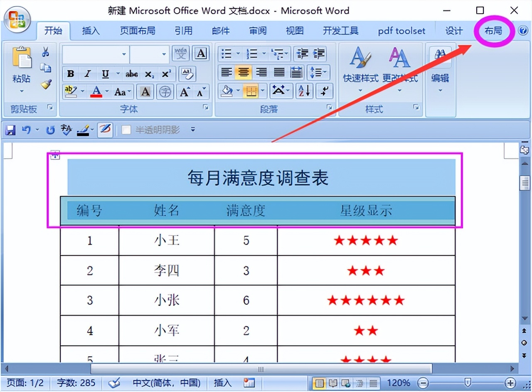Shrink the font size
This screenshot has height=392, width=532.
tap(201, 92)
